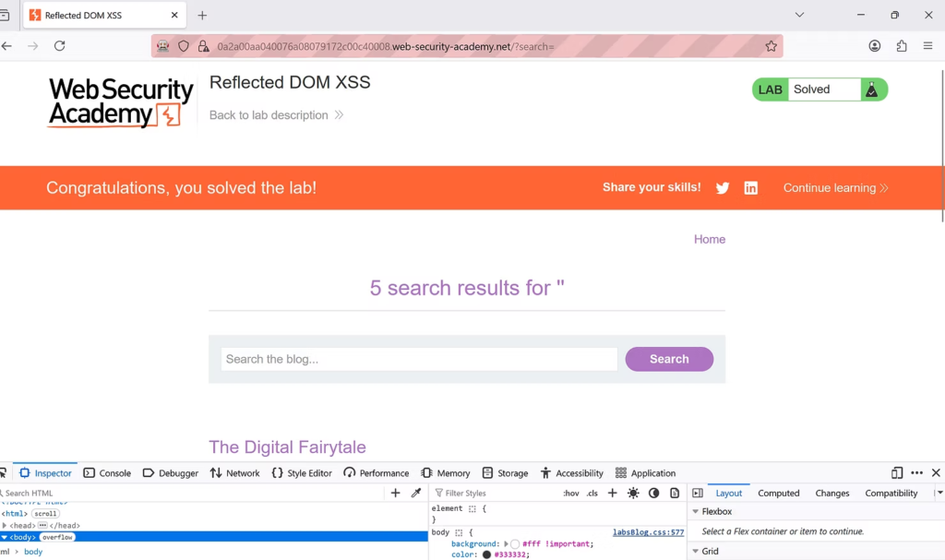Focus the Search HTML field
Image resolution: width=945 pixels, height=560 pixels.
(x=193, y=493)
